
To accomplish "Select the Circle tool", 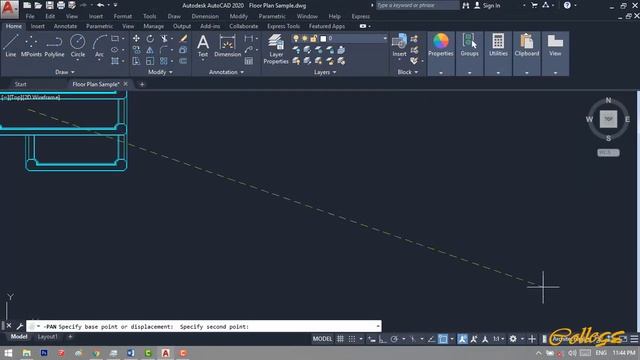I will pos(78,46).
